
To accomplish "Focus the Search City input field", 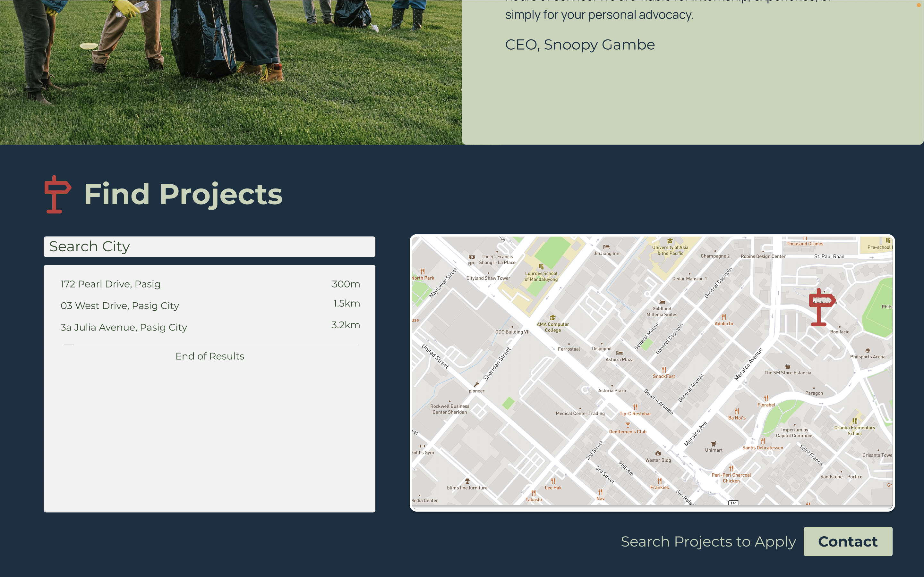I will click(x=209, y=247).
